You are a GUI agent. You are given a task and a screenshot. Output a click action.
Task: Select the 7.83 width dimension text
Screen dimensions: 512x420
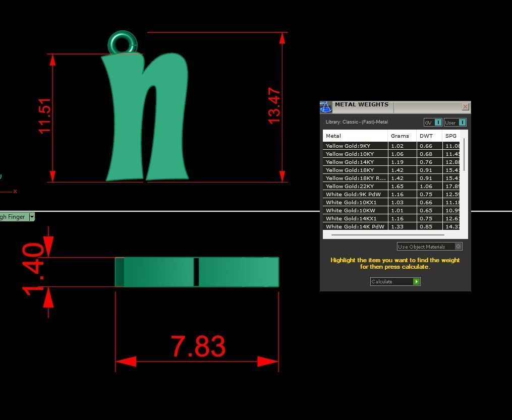click(x=198, y=346)
